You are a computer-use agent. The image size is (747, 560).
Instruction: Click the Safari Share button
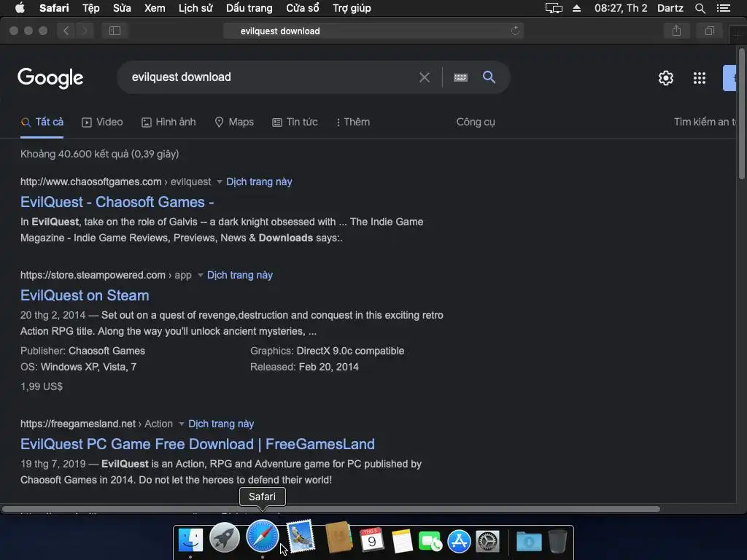pyautogui.click(x=676, y=31)
